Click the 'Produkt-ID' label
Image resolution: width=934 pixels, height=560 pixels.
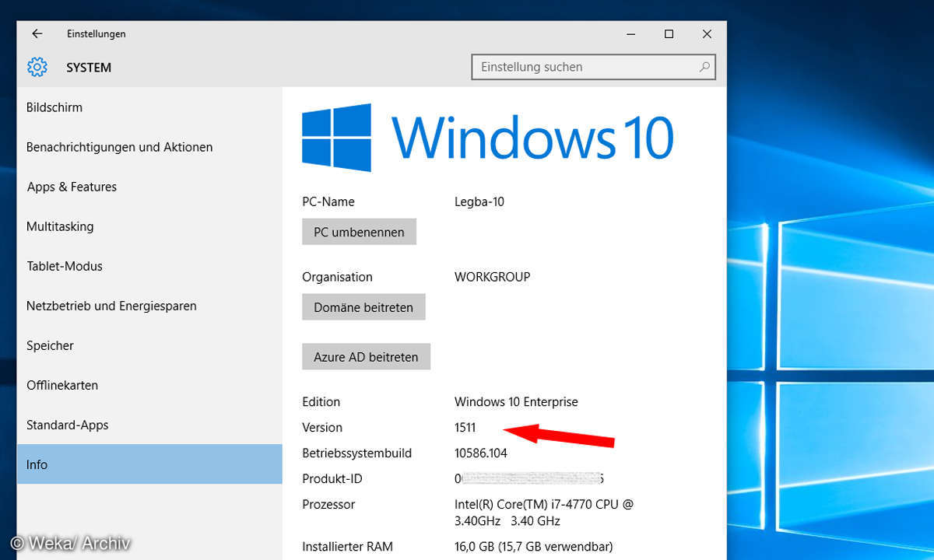click(332, 479)
